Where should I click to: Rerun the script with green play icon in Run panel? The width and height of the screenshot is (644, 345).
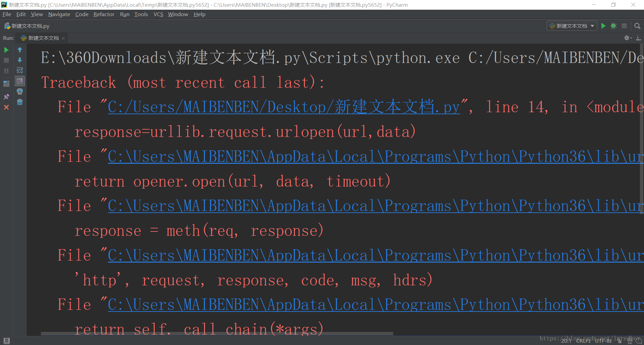click(x=6, y=50)
